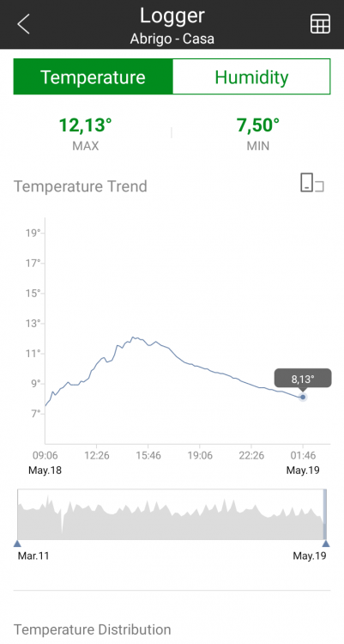This screenshot has width=344, height=644.
Task: Tap the Temperature Distribution heading
Action: click(93, 629)
